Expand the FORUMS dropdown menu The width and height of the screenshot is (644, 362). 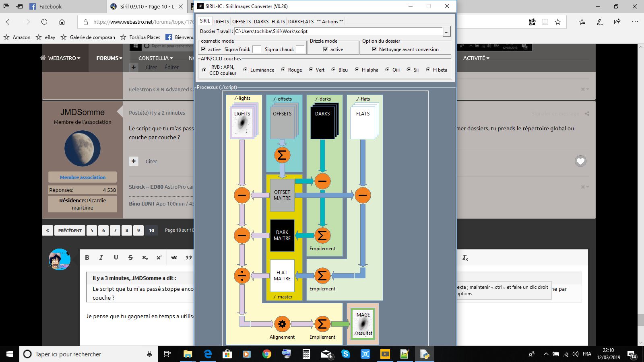point(109,58)
